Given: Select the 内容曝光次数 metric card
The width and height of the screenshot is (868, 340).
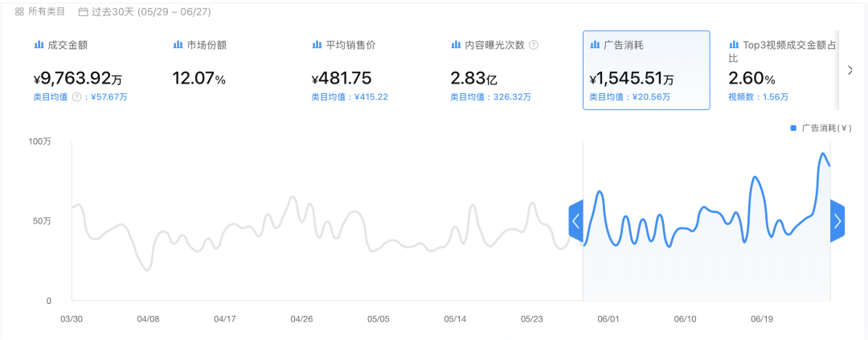Looking at the screenshot, I should click(x=507, y=70).
